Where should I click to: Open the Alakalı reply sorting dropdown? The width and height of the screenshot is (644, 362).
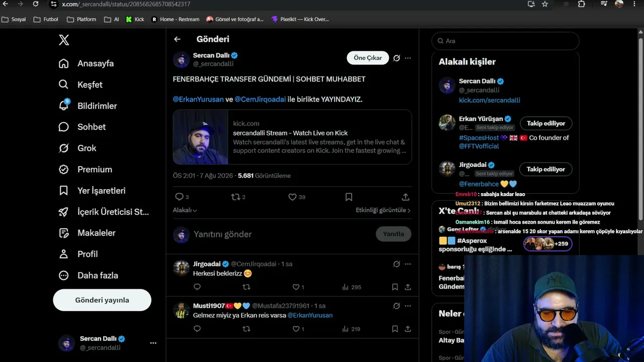coord(185,210)
